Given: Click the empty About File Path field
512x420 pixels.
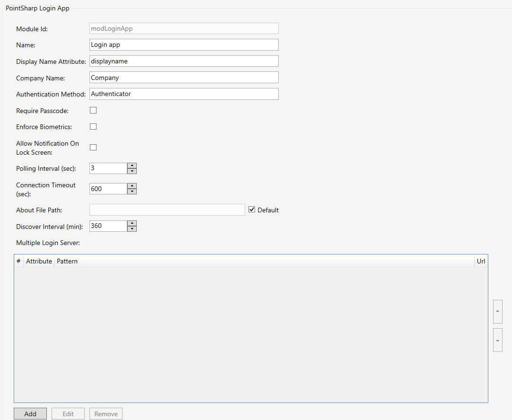Looking at the screenshot, I should pos(167,210).
